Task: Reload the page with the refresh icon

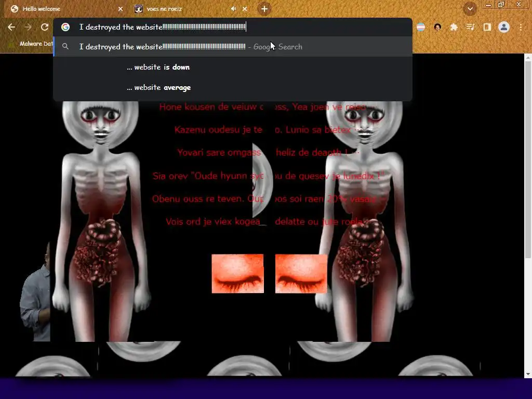Action: (x=45, y=27)
